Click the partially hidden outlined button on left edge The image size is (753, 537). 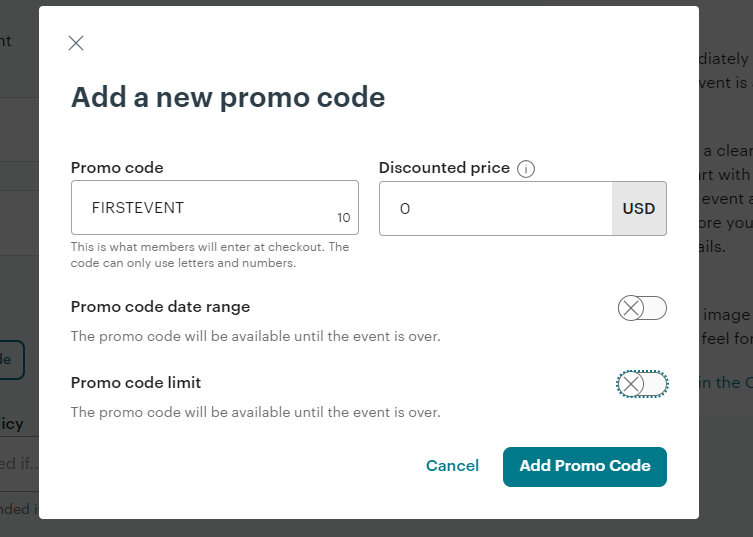click(12, 360)
